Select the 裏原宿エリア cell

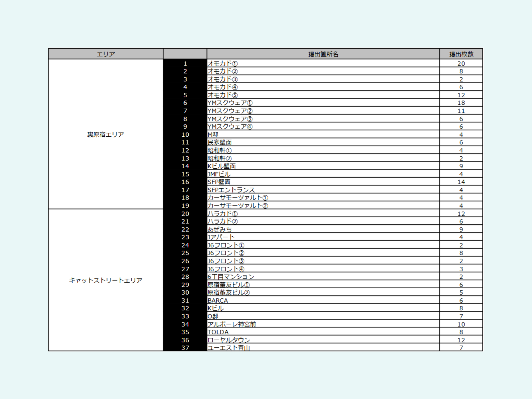(106, 134)
